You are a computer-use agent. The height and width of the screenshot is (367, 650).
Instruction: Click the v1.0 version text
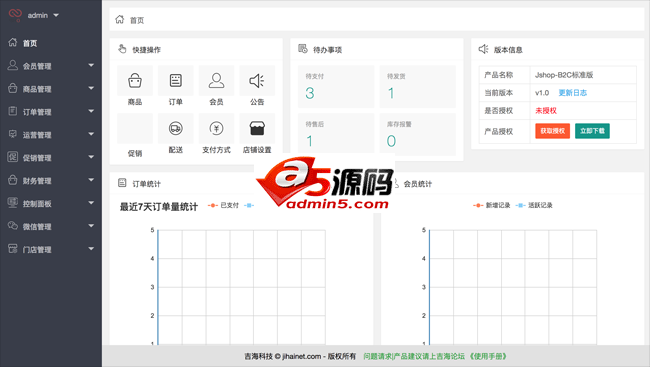click(542, 93)
